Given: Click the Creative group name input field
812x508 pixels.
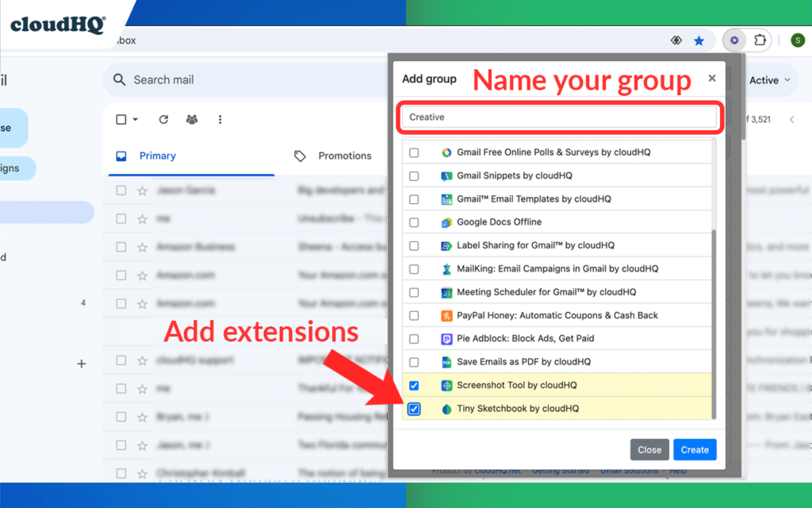Looking at the screenshot, I should (x=559, y=116).
